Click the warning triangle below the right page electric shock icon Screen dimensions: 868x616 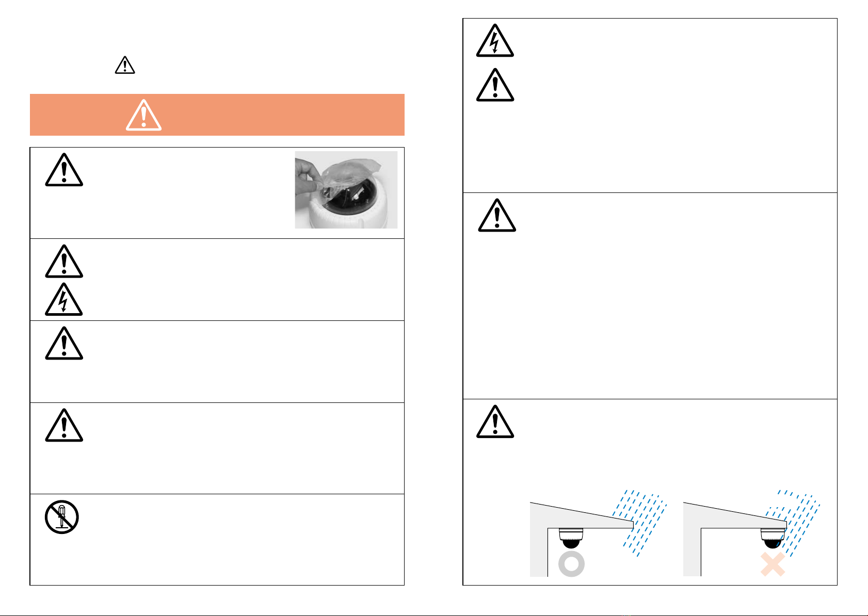click(495, 85)
